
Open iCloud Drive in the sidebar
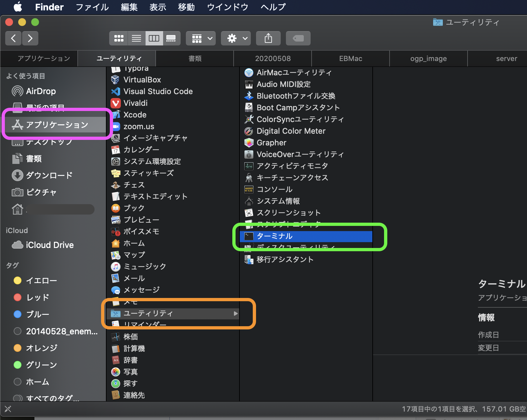pyautogui.click(x=54, y=245)
